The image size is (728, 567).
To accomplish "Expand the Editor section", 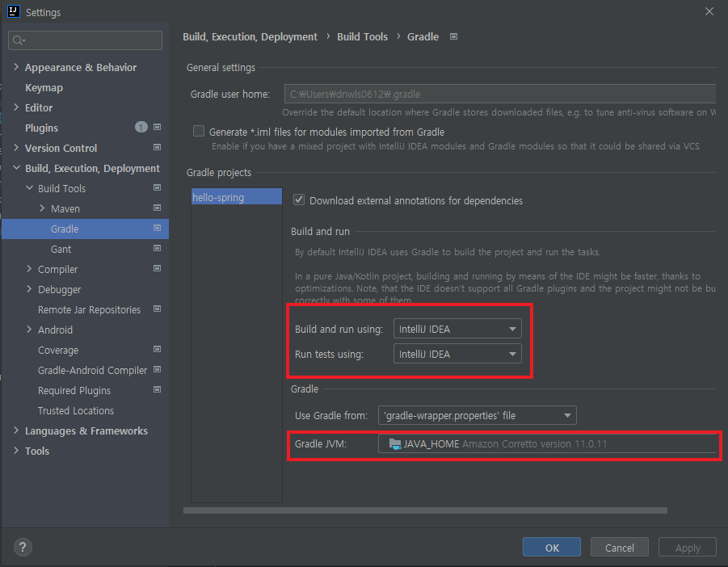I will coord(16,107).
